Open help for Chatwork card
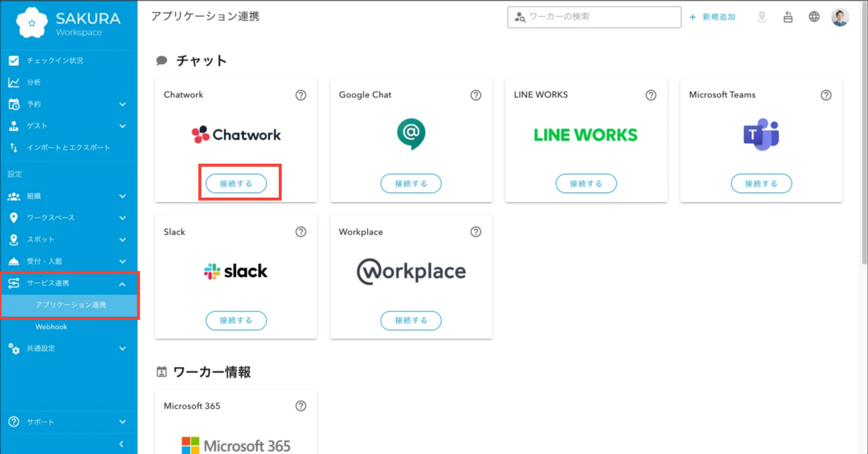Viewport: 868px width, 454px height. click(301, 95)
